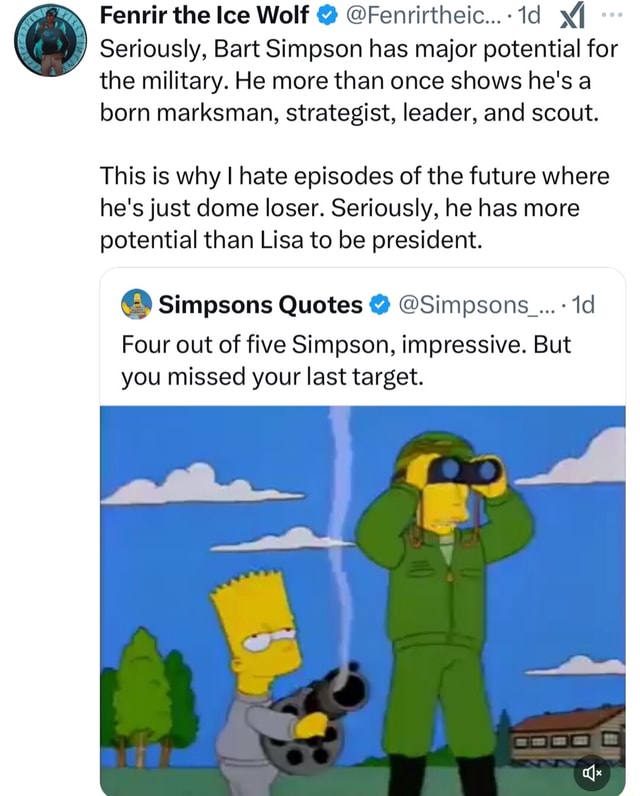Unmute the video with the speaker icon
The width and height of the screenshot is (640, 796).
(x=589, y=772)
